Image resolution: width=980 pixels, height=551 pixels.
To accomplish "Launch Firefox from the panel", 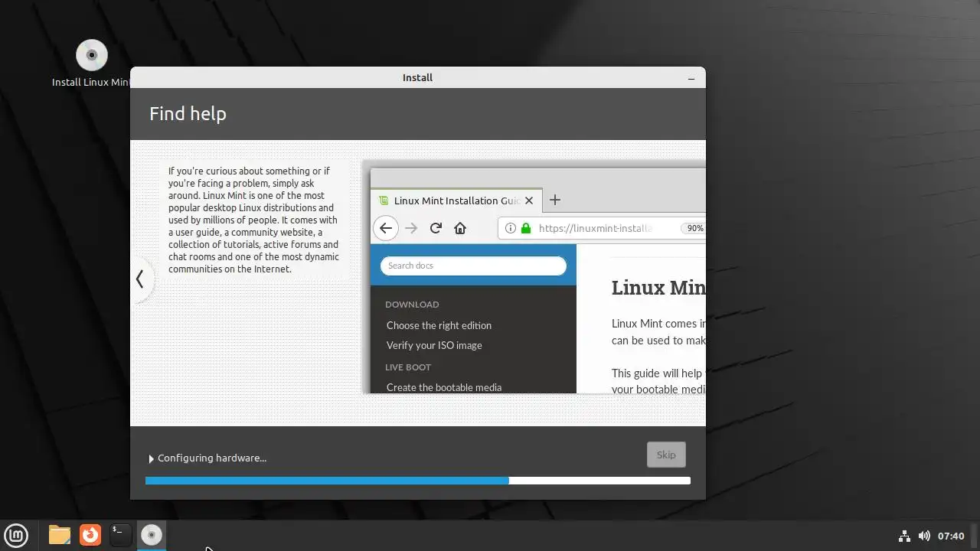I will click(90, 535).
